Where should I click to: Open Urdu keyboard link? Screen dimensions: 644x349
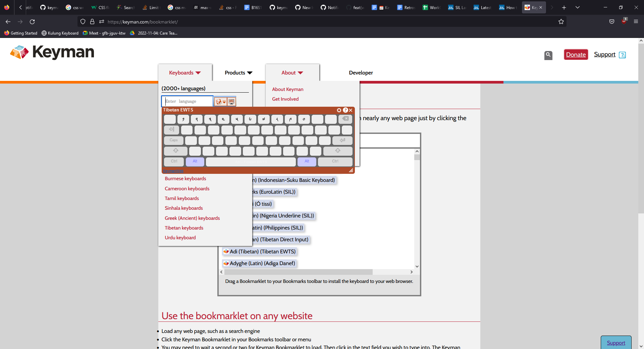click(180, 238)
